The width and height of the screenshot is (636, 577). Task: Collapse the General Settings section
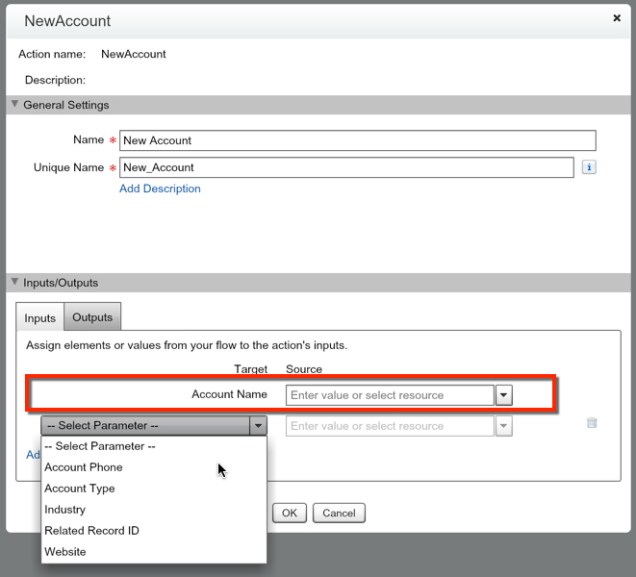pyautogui.click(x=15, y=105)
